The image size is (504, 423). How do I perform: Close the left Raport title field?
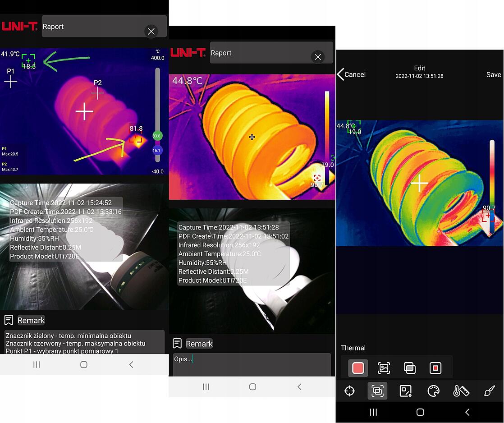coord(151,31)
